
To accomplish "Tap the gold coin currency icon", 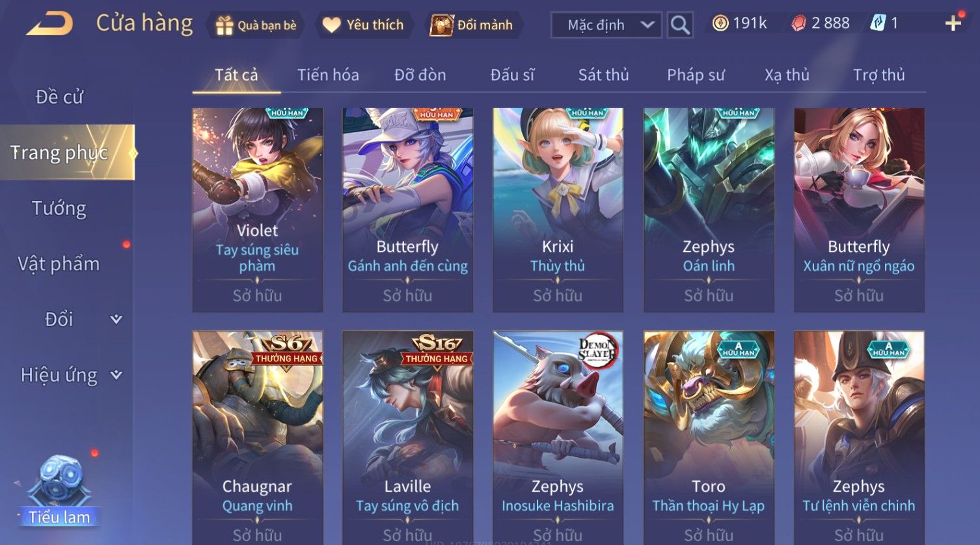I will tap(720, 23).
